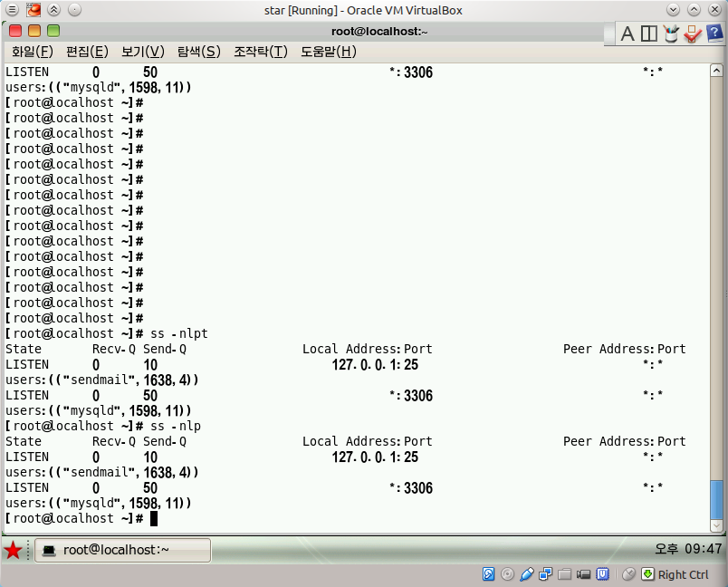
Task: Open the red star start menu
Action: 13,551
